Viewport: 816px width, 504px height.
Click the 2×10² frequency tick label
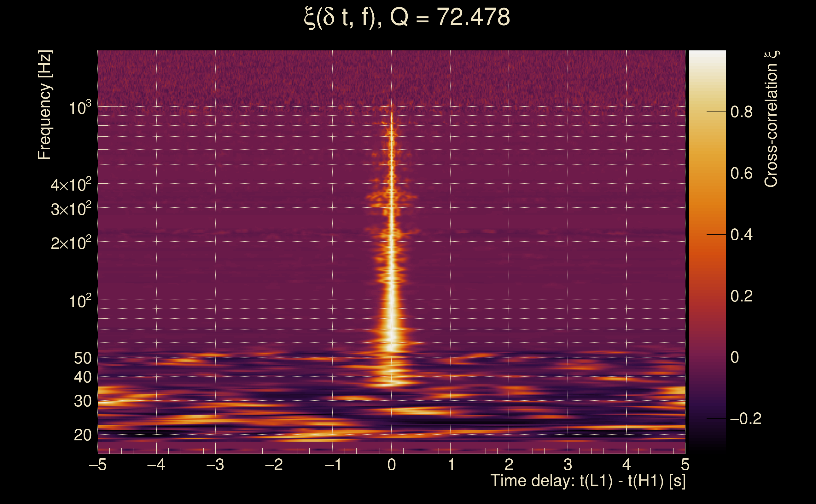pyautogui.click(x=71, y=243)
